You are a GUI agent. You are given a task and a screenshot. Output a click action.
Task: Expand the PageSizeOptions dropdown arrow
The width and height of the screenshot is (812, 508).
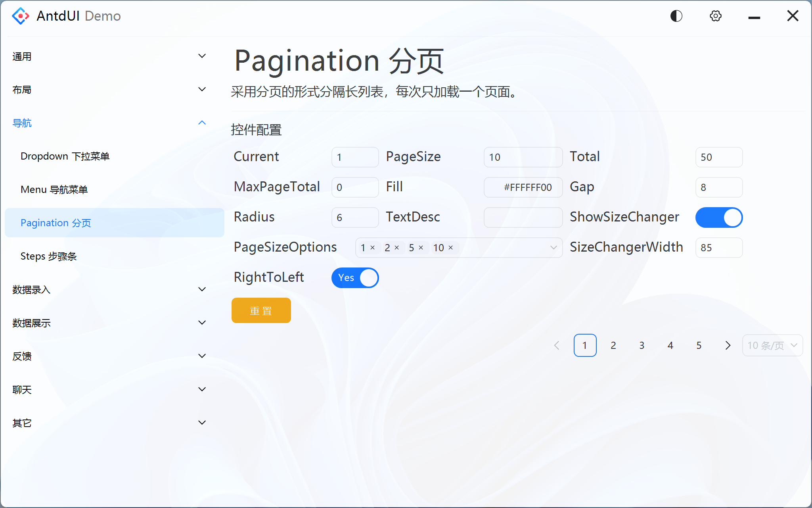click(553, 248)
